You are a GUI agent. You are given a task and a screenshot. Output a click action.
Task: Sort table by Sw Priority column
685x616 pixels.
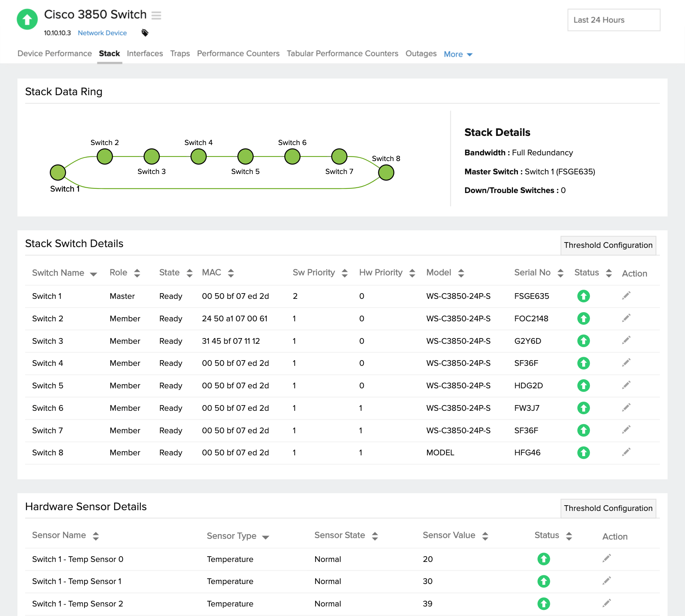tap(344, 273)
